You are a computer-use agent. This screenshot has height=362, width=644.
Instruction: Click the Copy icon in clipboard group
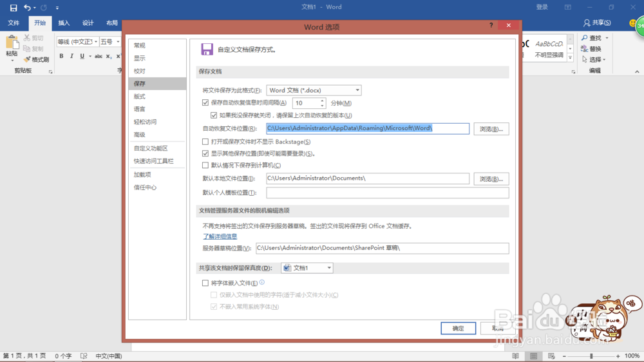[x=27, y=48]
